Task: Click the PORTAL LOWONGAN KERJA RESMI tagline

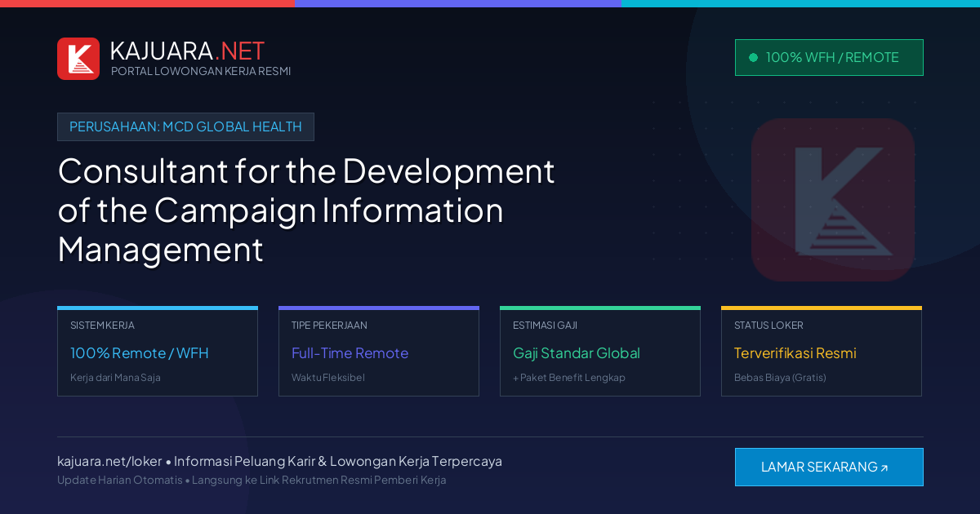Action: tap(201, 71)
